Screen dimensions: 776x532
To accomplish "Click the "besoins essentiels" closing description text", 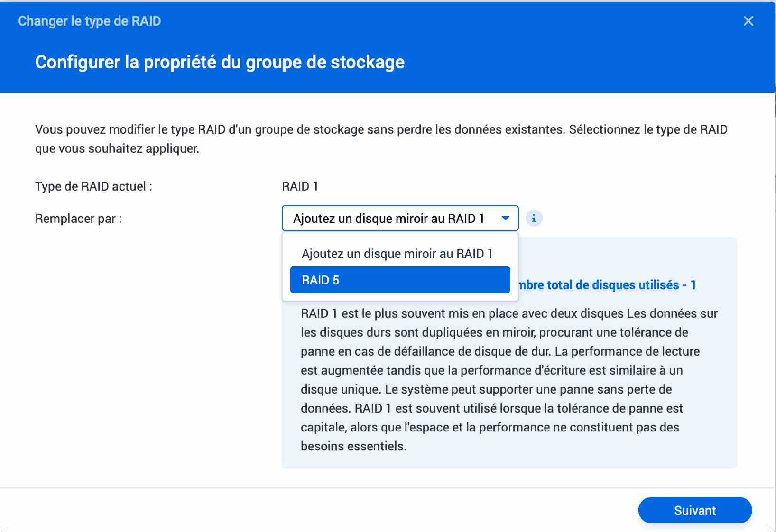I will (353, 446).
